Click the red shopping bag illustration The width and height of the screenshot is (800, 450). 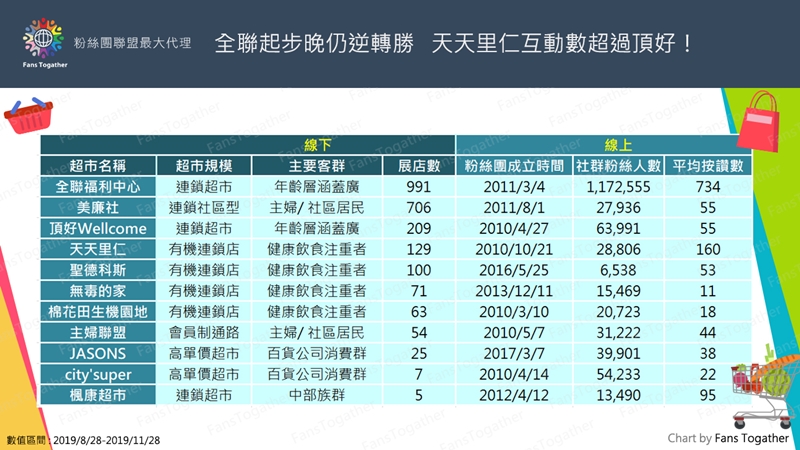pyautogui.click(x=758, y=121)
